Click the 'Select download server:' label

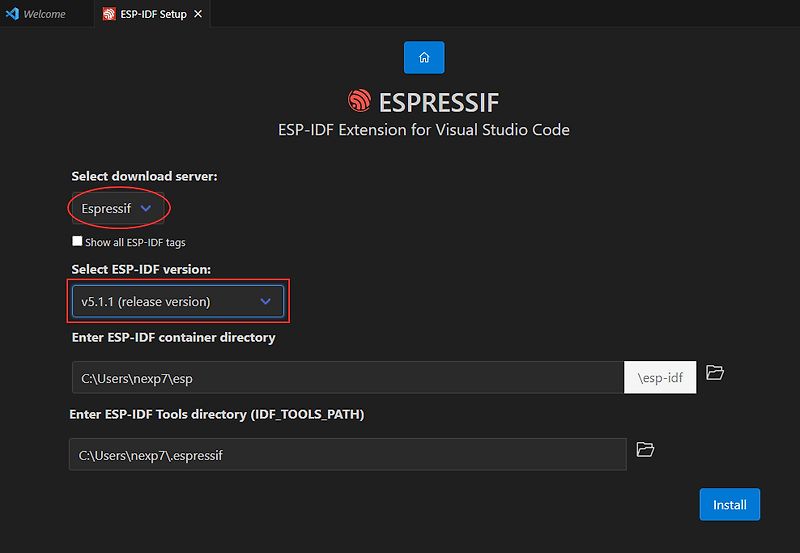144,176
